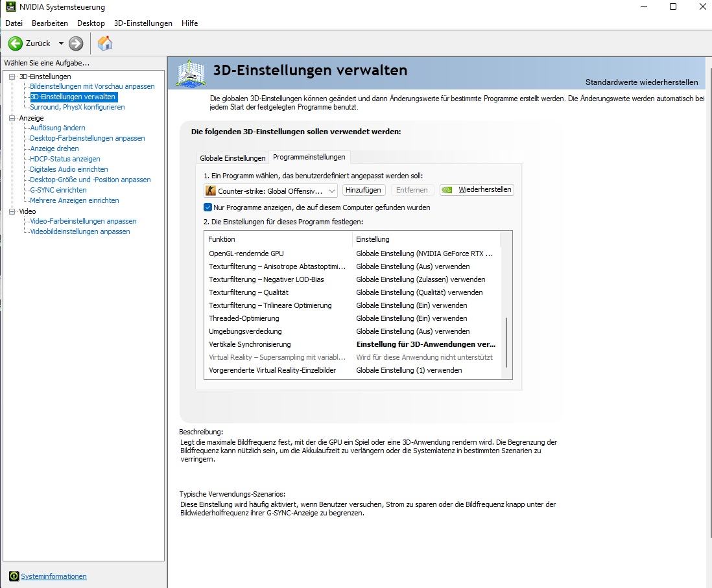The height and width of the screenshot is (588, 712).
Task: Open Vertikale Synchronisierung setting dropdown
Action: (426, 344)
